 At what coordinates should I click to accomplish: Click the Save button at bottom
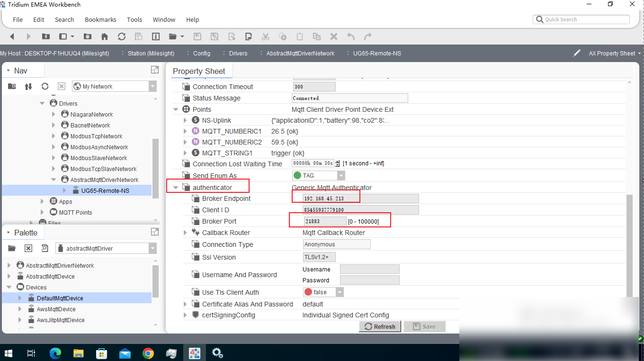tap(424, 326)
